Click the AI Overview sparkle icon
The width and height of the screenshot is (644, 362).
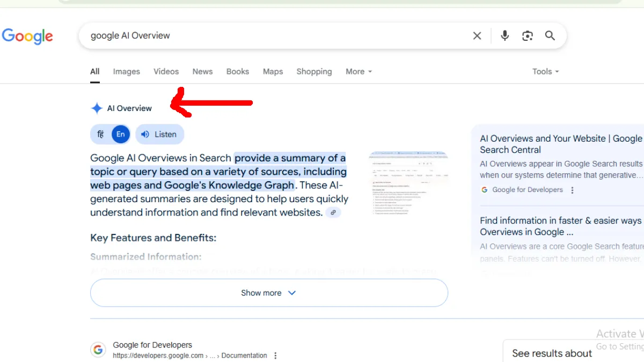point(97,108)
